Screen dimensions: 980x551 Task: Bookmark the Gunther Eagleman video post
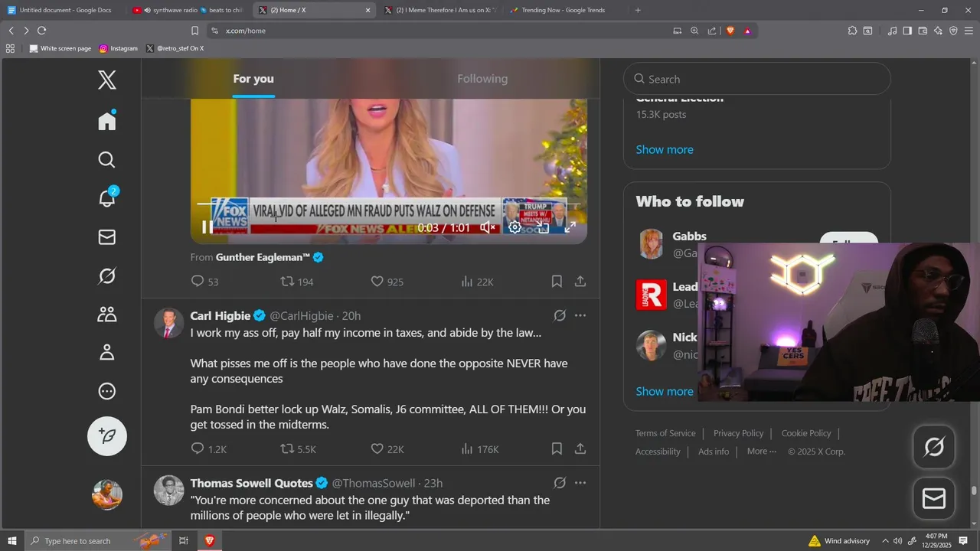pyautogui.click(x=557, y=282)
